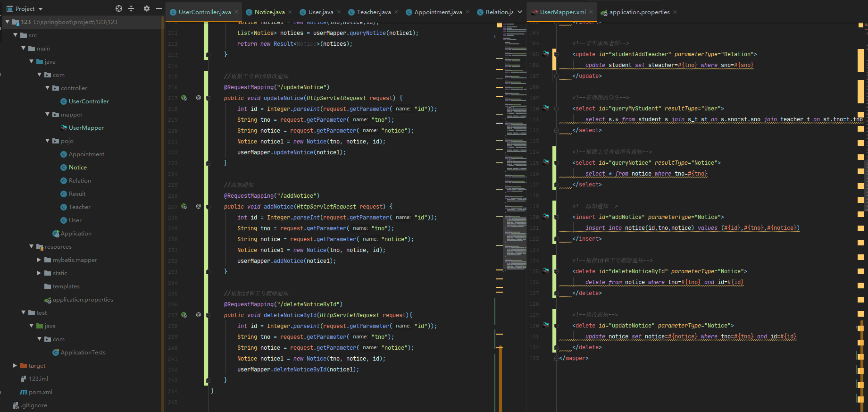Fold the addNotice XML insert block

click(556, 217)
